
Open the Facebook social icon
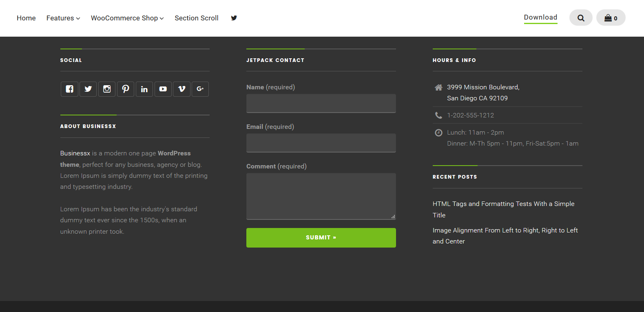(69, 89)
